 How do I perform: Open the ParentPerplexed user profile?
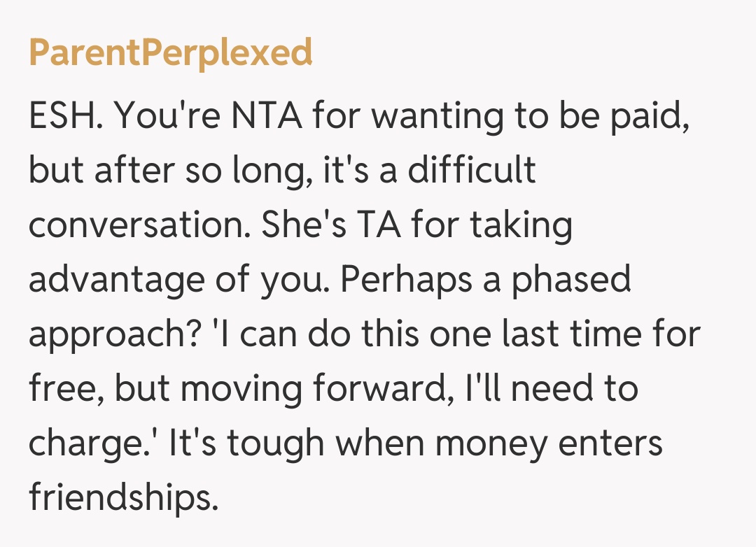pyautogui.click(x=170, y=53)
